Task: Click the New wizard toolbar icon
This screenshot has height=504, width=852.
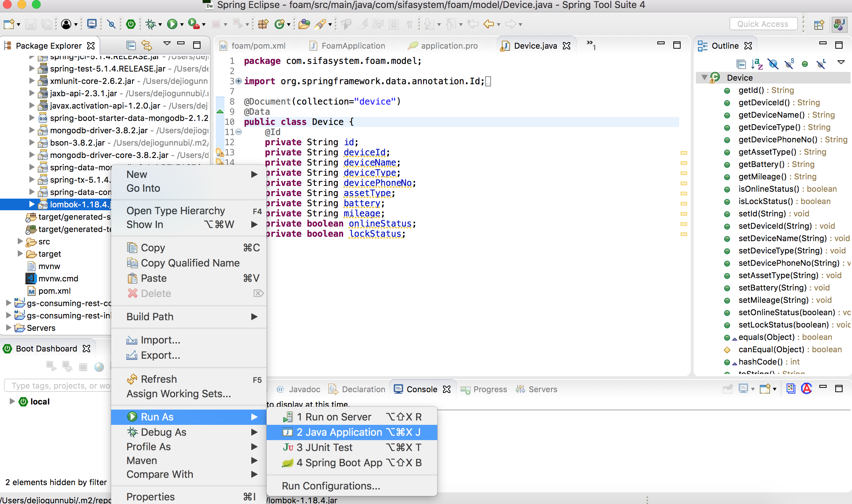Action: (9, 24)
